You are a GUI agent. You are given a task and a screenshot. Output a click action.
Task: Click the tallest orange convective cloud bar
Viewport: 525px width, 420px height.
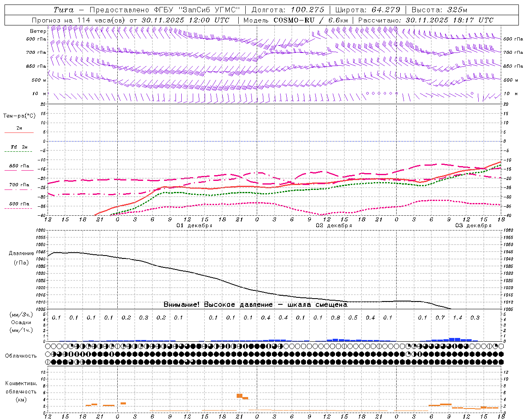click(240, 396)
